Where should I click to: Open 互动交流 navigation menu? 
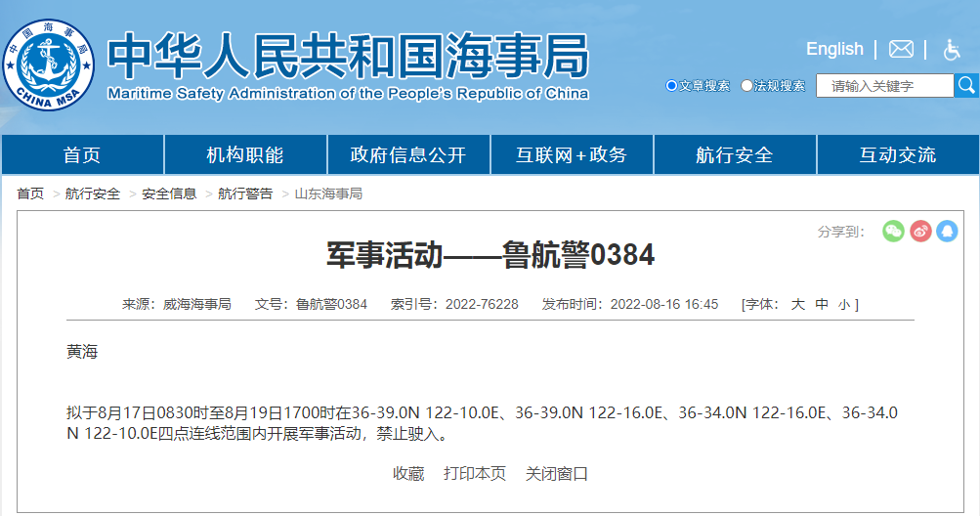[x=897, y=155]
